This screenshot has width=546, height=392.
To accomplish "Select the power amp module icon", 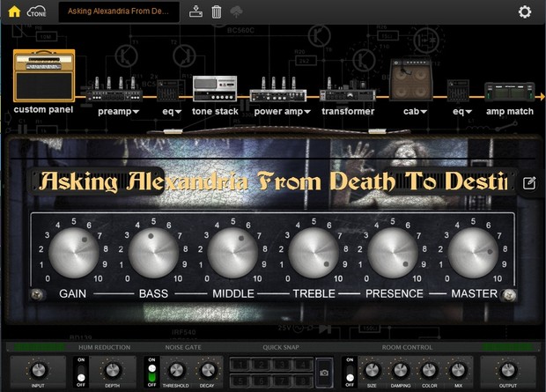I will point(278,90).
